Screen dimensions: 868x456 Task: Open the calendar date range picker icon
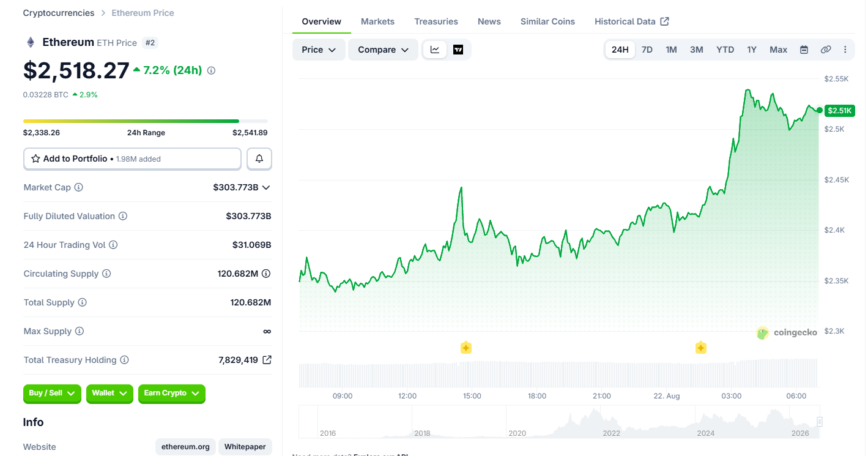click(804, 50)
